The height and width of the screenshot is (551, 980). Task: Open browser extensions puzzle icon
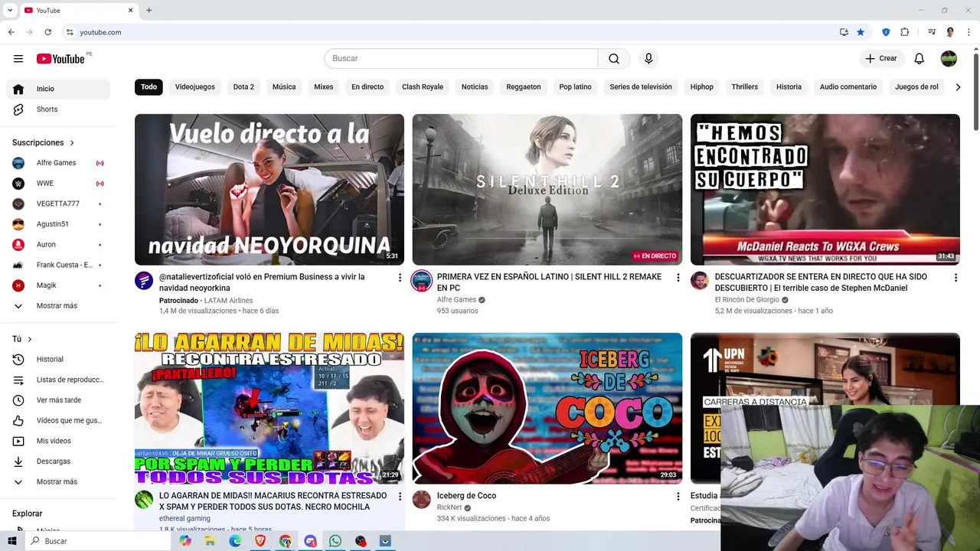coord(905,32)
